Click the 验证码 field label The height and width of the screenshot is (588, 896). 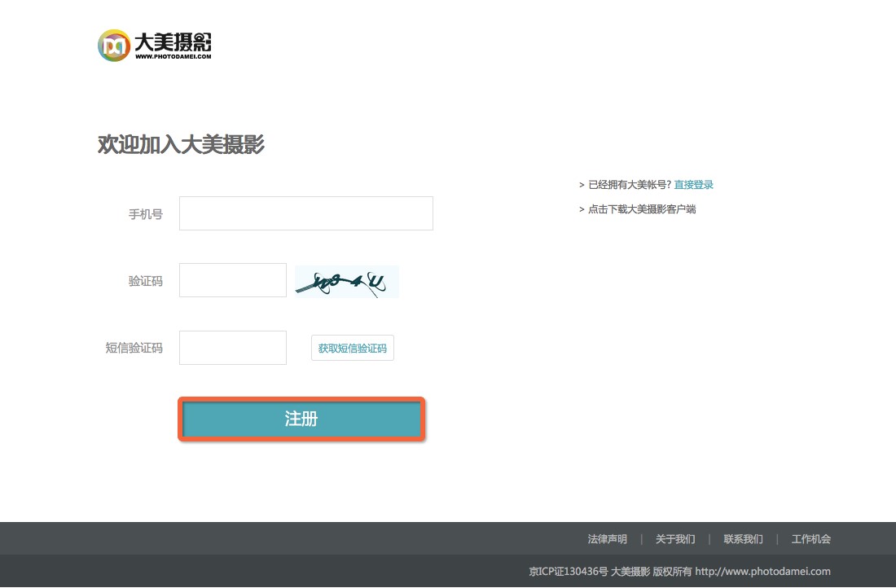pos(145,281)
